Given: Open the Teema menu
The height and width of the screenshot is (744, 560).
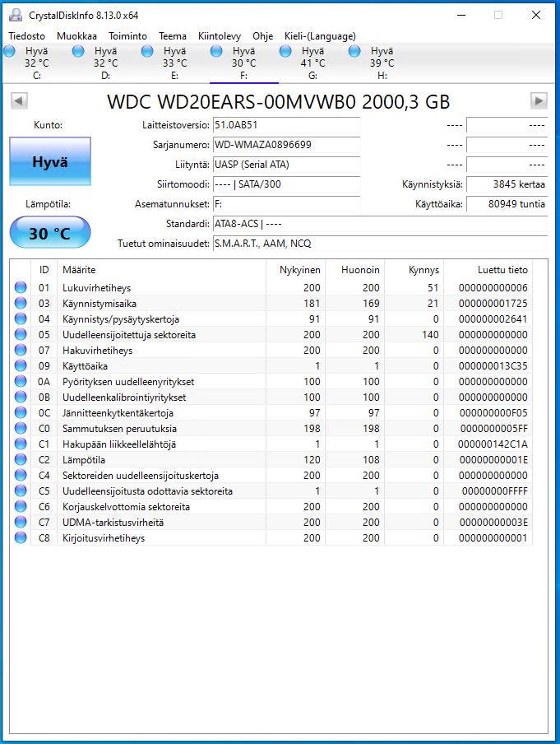Looking at the screenshot, I should pyautogui.click(x=173, y=36).
